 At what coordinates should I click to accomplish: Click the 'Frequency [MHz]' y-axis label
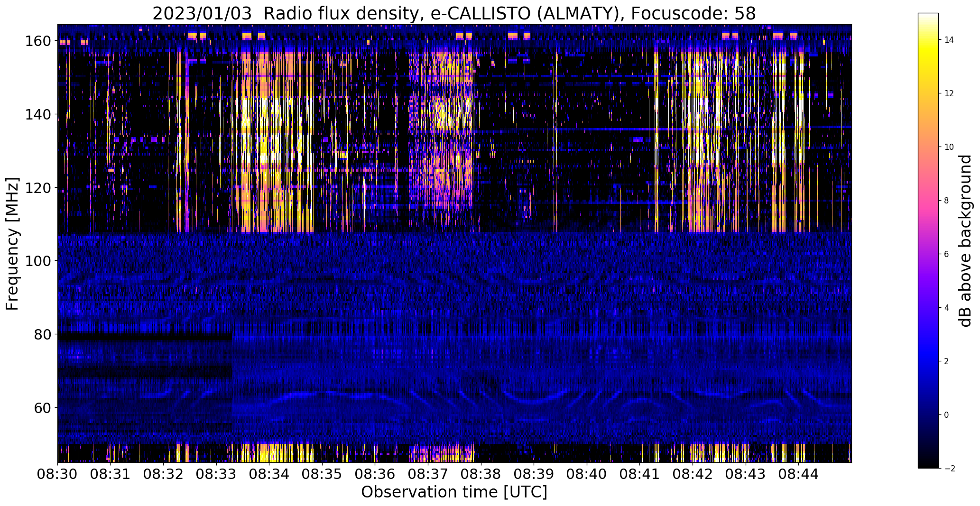[x=12, y=244]
